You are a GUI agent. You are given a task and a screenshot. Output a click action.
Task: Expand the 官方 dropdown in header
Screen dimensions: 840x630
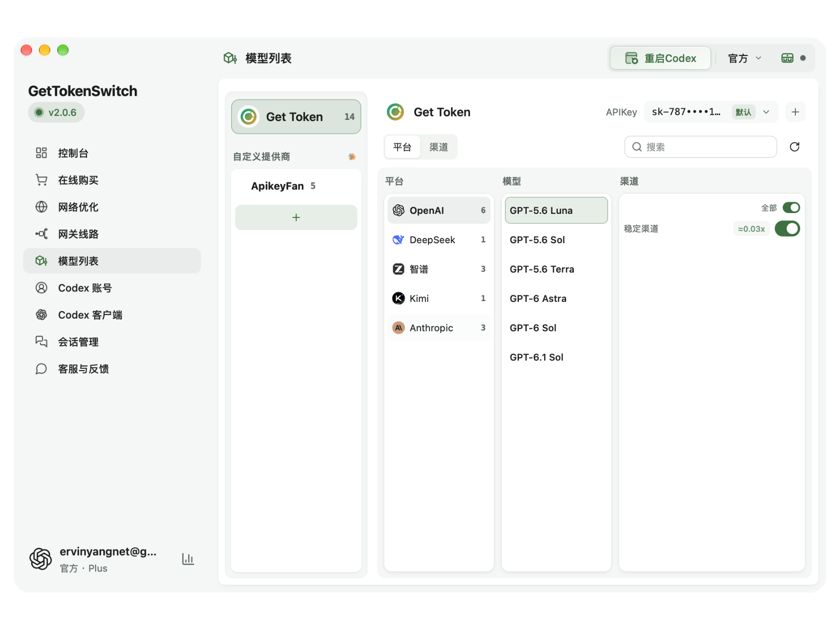click(x=745, y=58)
